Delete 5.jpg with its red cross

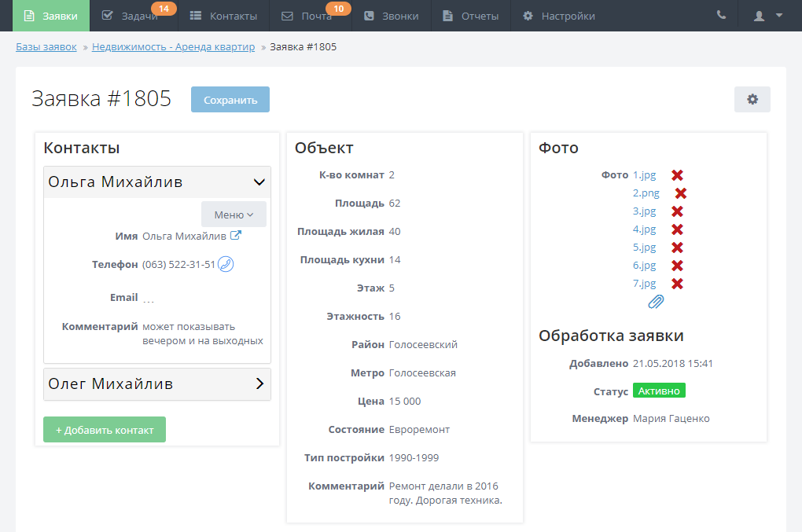(x=677, y=248)
